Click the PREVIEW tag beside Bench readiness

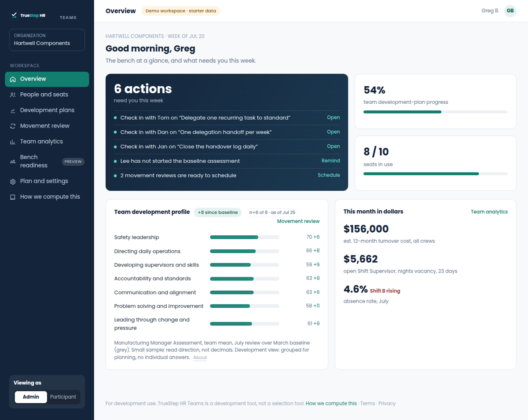tap(73, 161)
